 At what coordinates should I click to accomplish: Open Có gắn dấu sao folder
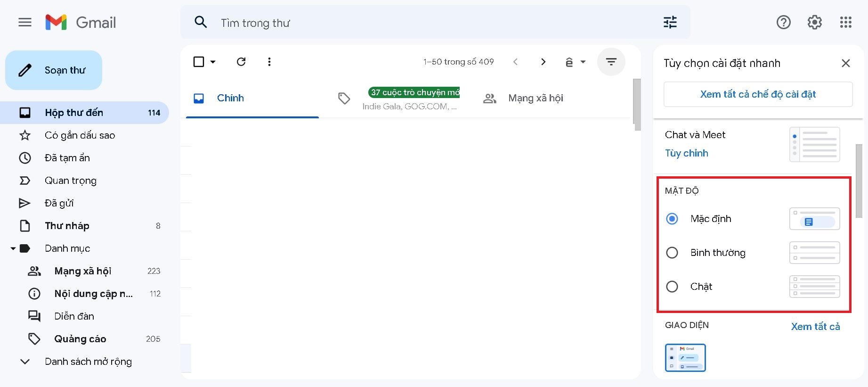point(84,135)
